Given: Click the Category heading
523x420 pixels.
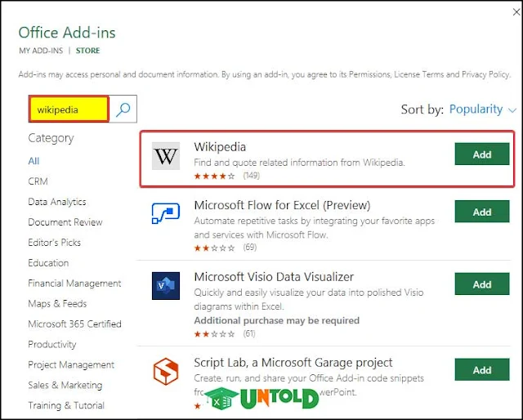Looking at the screenshot, I should coord(51,138).
